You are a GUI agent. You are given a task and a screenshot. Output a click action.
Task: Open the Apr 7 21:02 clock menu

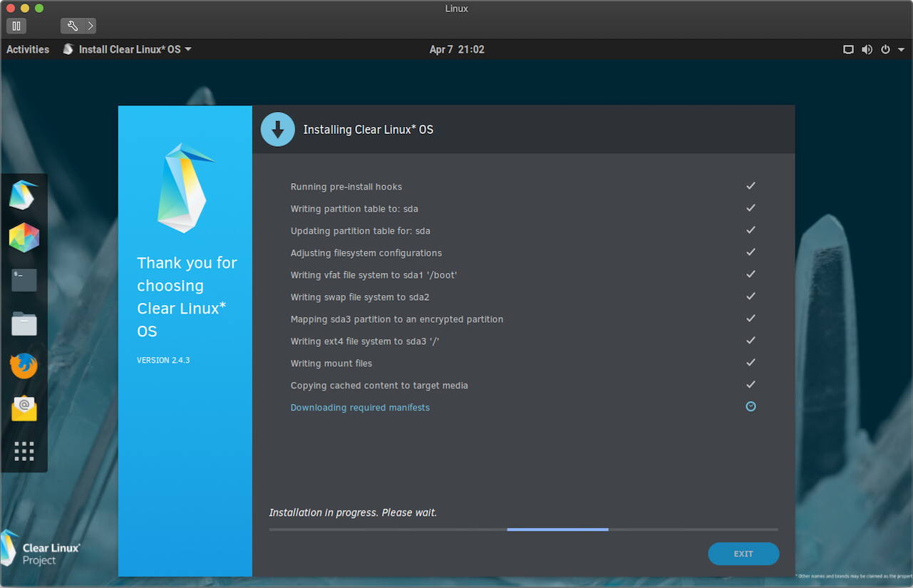coord(457,50)
